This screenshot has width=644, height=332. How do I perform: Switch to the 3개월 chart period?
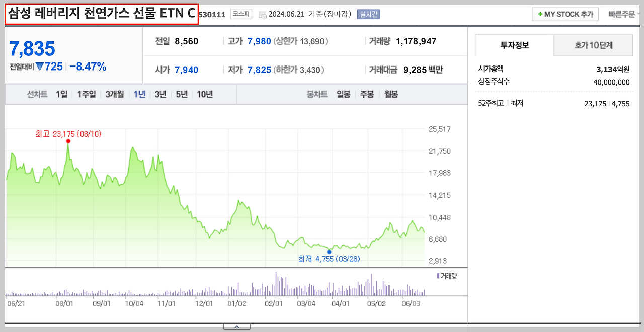coord(114,94)
